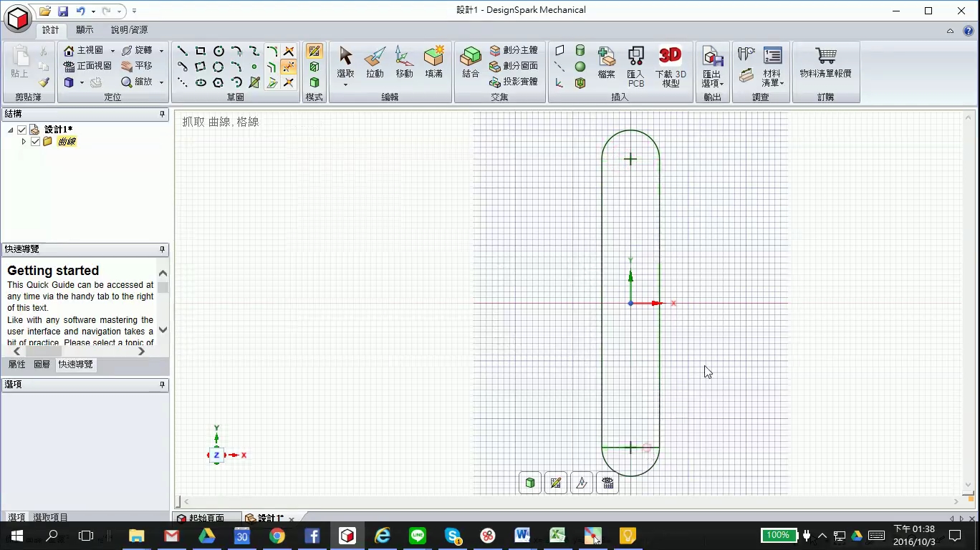
Task: Open a file from the quick access toolbar
Action: pyautogui.click(x=45, y=11)
